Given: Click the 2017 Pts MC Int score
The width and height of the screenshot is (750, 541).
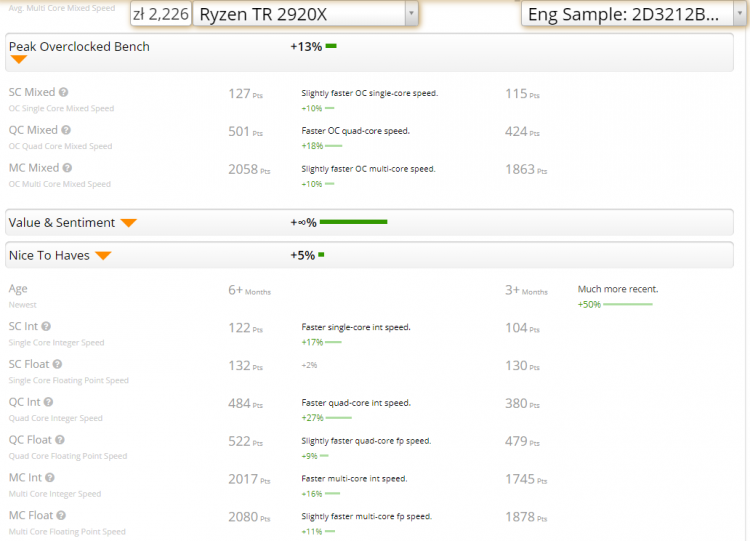Looking at the screenshot, I should (x=249, y=479).
